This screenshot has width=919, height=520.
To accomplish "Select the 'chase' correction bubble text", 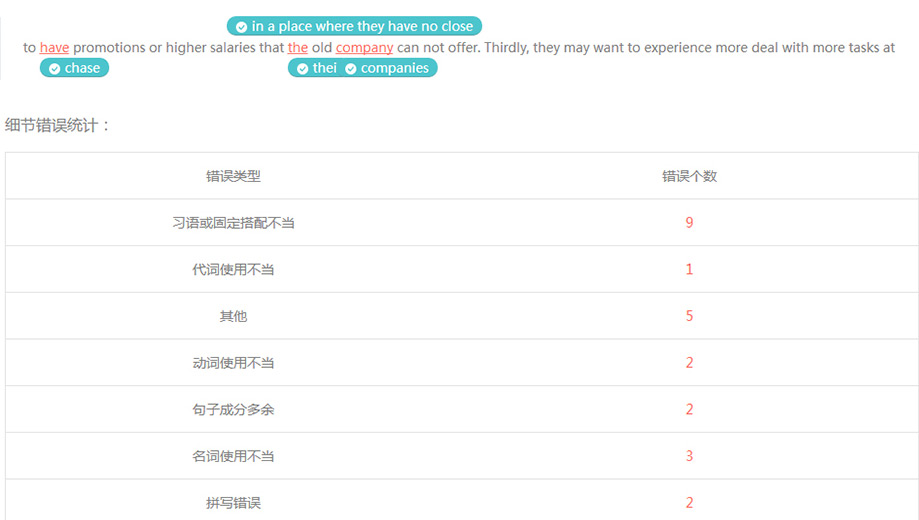I will [x=82, y=69].
